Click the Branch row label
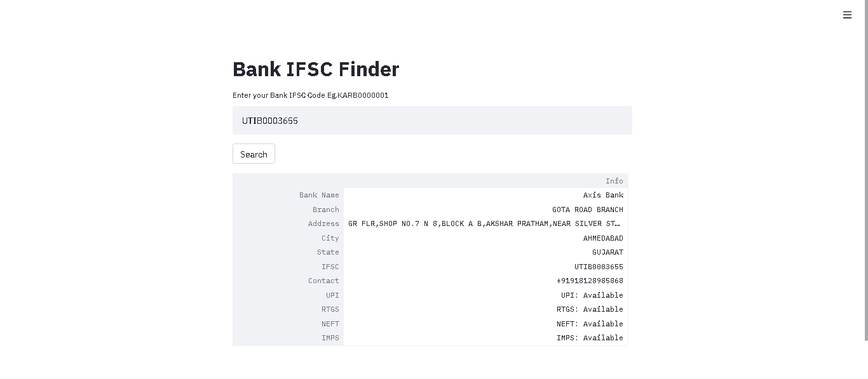 click(x=326, y=209)
